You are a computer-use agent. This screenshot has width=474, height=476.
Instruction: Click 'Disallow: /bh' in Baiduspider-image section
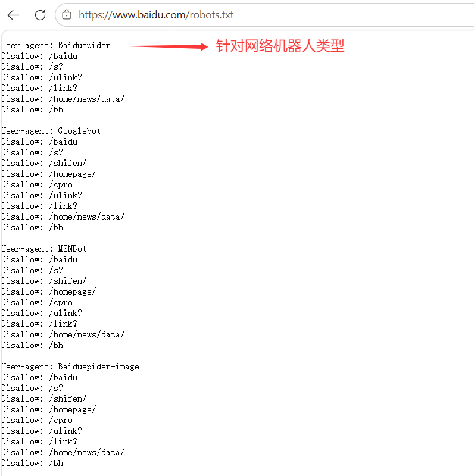pyautogui.click(x=32, y=463)
